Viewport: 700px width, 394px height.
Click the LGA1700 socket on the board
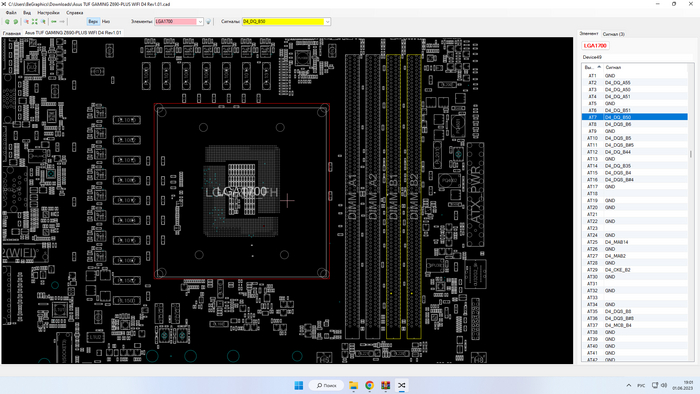pyautogui.click(x=242, y=191)
